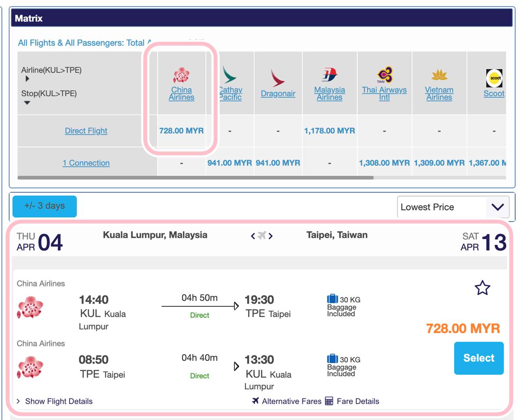The height and width of the screenshot is (420, 521).
Task: Select the 941.00 MYR Cathay Pacific fare
Action: [x=230, y=163]
